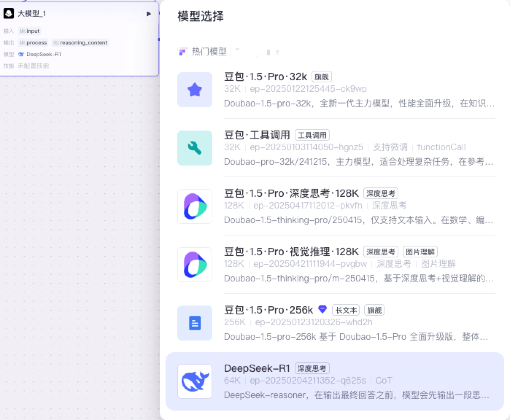The image size is (510, 420).
Task: Click the reasoning_content output variable
Action: coord(80,43)
